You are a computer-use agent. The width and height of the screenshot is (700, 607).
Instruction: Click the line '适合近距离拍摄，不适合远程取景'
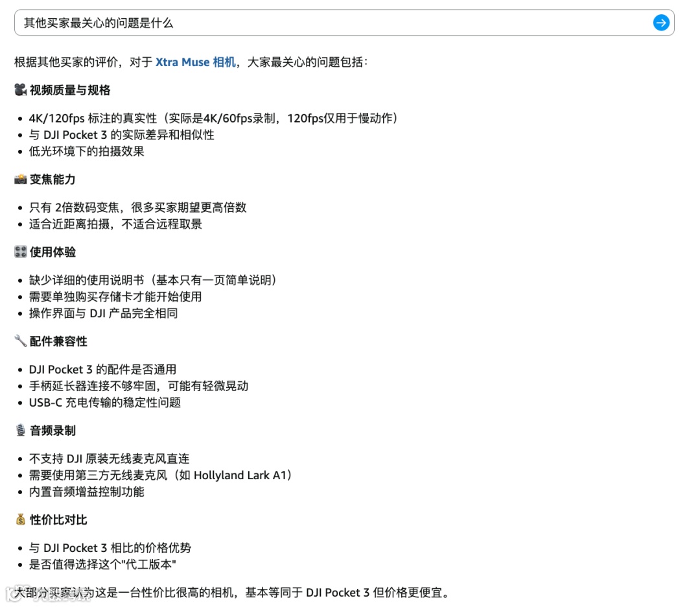115,224
